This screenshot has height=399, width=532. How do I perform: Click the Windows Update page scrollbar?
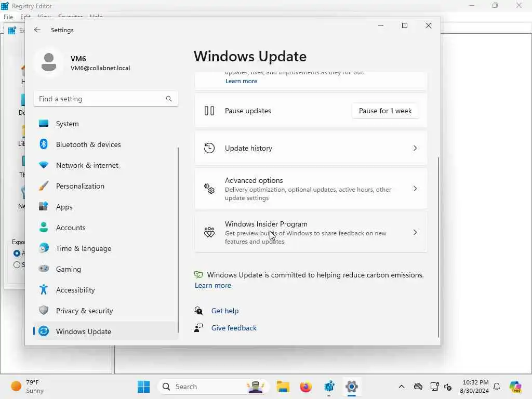pyautogui.click(x=438, y=247)
